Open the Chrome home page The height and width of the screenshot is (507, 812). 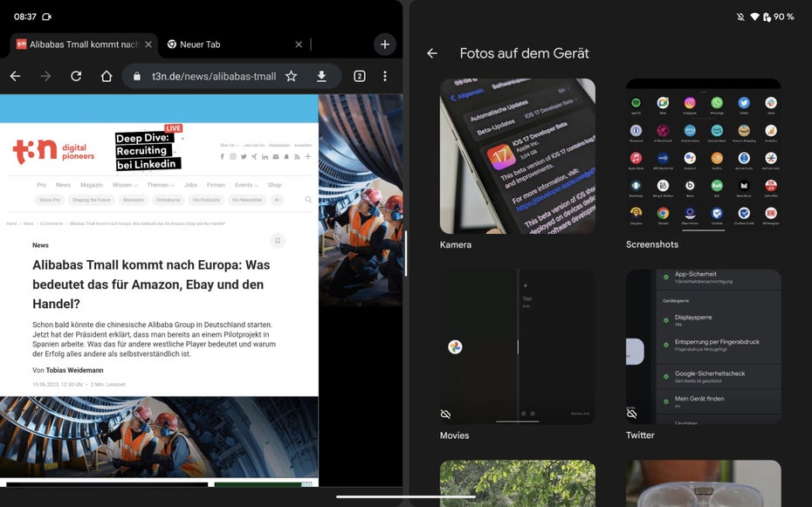[107, 76]
